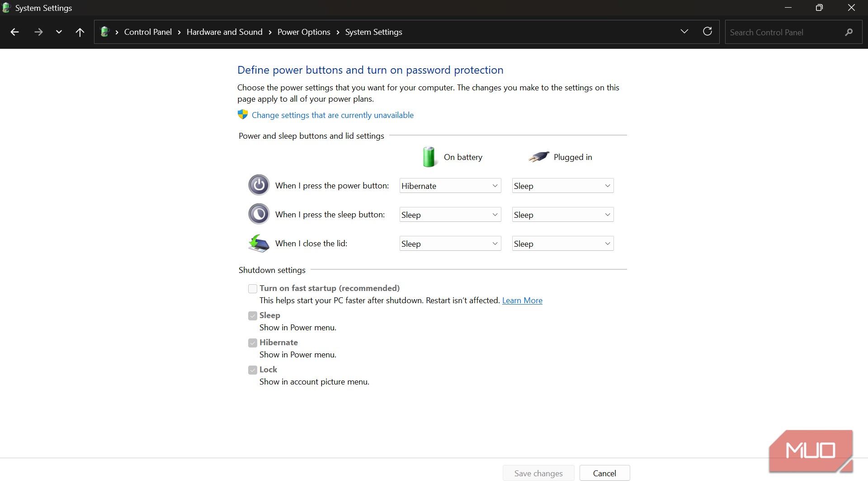Screen dimensions: 868x488
Task: Expand address bar history dropdown
Action: tap(684, 32)
